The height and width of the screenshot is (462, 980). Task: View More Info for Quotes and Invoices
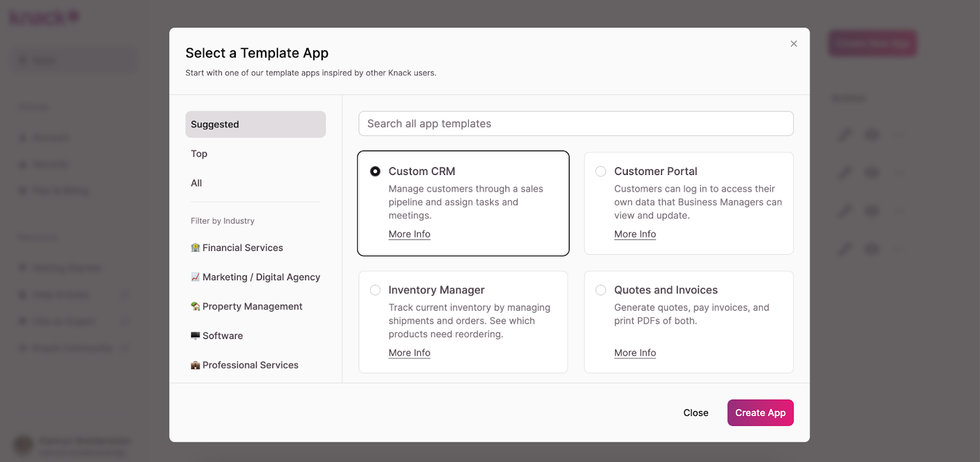tap(635, 353)
